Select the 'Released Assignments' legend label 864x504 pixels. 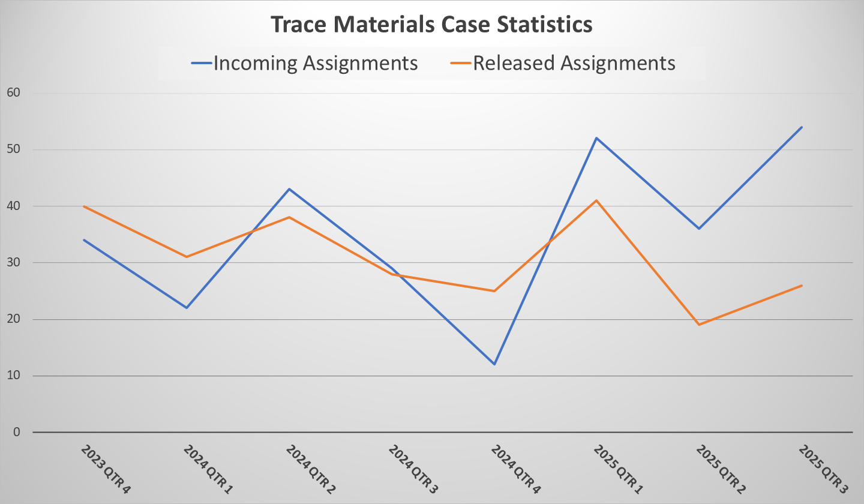click(x=574, y=63)
